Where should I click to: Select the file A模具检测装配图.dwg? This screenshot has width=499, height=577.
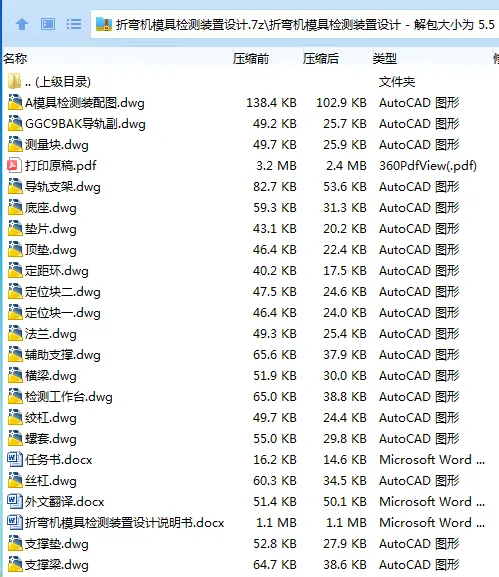click(85, 103)
